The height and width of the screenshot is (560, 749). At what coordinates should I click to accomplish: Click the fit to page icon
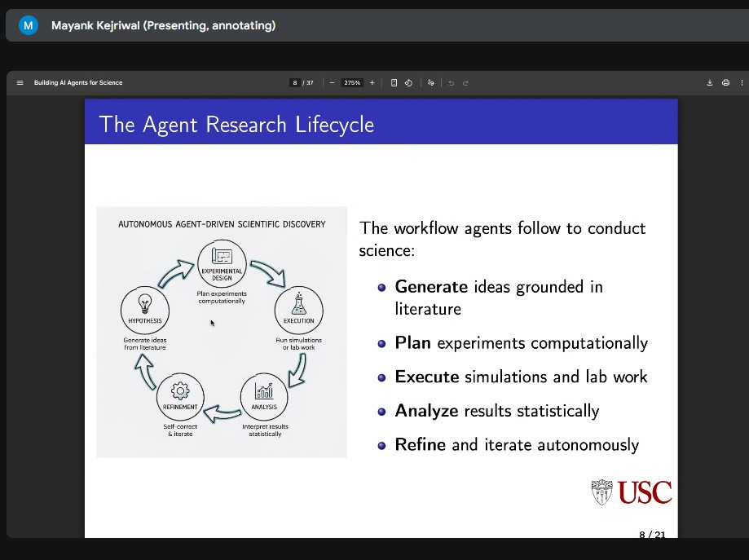pos(394,82)
